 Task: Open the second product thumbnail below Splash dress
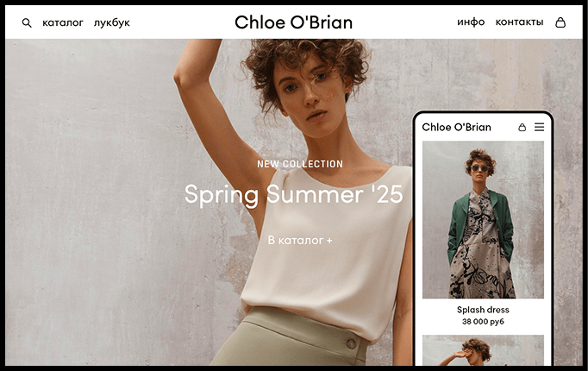(x=483, y=350)
